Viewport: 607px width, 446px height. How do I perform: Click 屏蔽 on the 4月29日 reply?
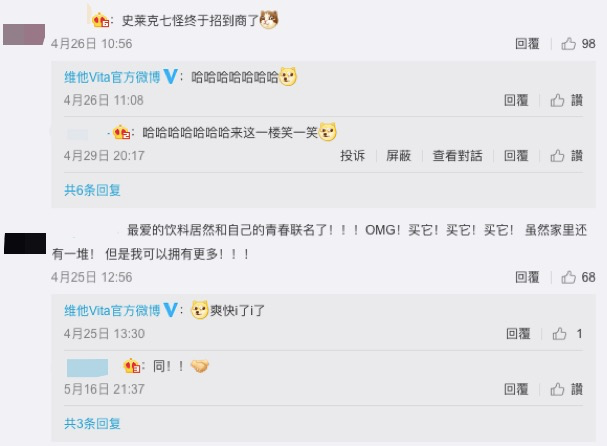tap(398, 156)
